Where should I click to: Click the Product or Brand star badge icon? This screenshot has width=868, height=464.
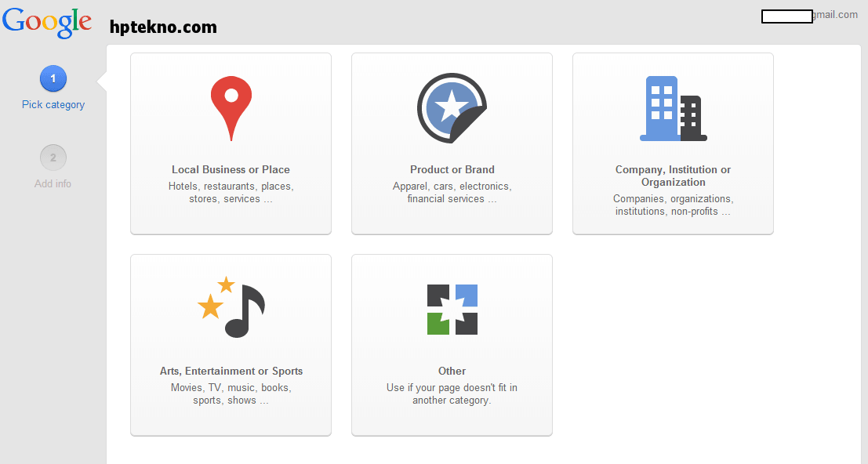[452, 108]
